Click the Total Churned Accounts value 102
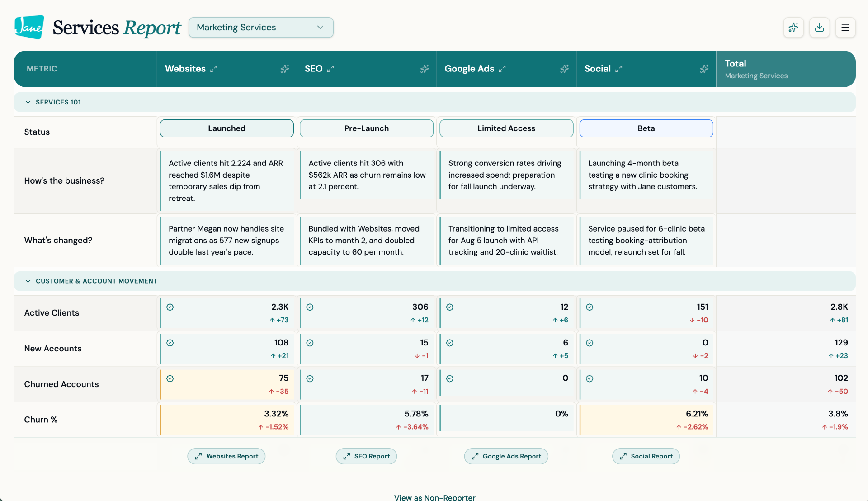 (841, 378)
